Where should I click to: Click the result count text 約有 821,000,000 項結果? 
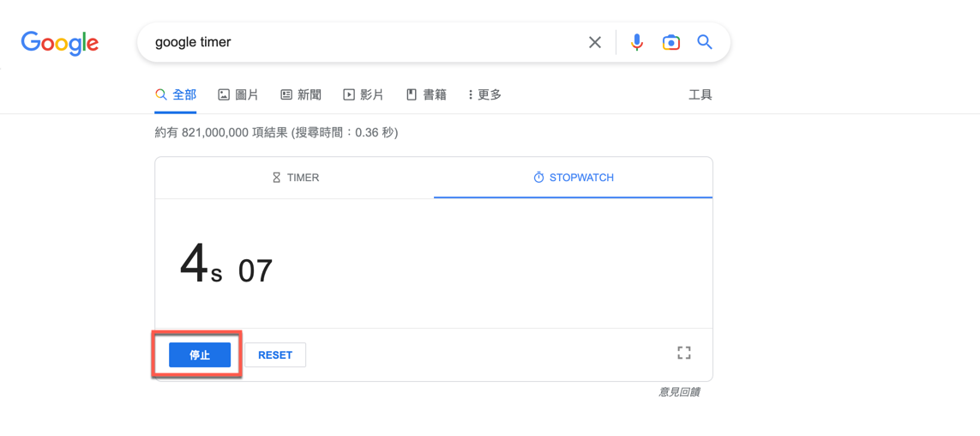(x=221, y=133)
